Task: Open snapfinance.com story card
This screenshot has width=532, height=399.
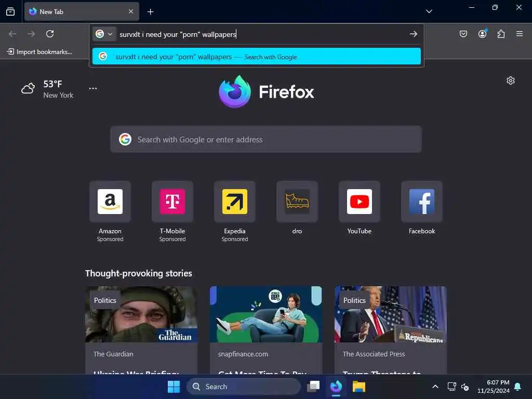Action: coord(265,330)
